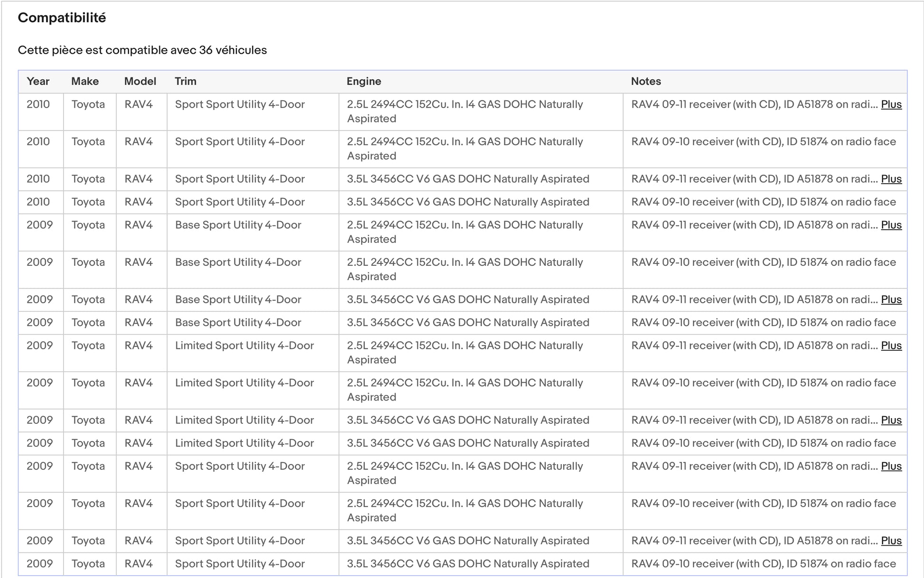Select the Model column header
The width and height of the screenshot is (924, 578).
pos(140,81)
